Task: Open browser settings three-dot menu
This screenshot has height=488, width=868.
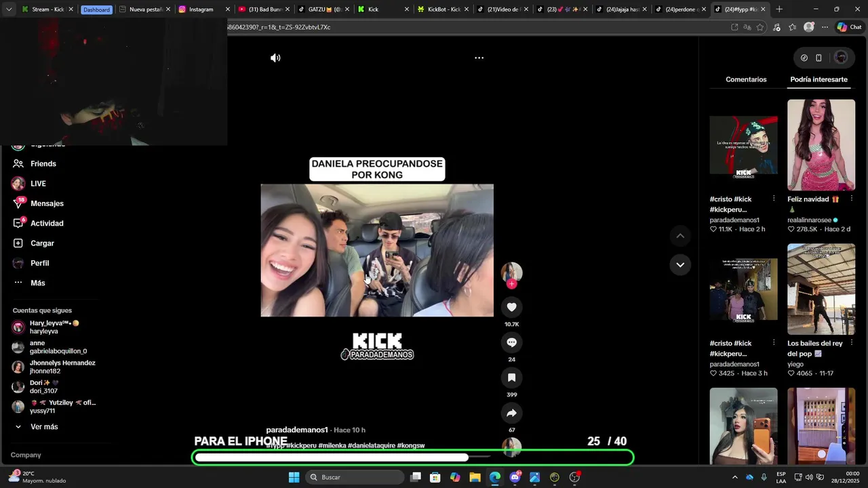Action: [825, 27]
